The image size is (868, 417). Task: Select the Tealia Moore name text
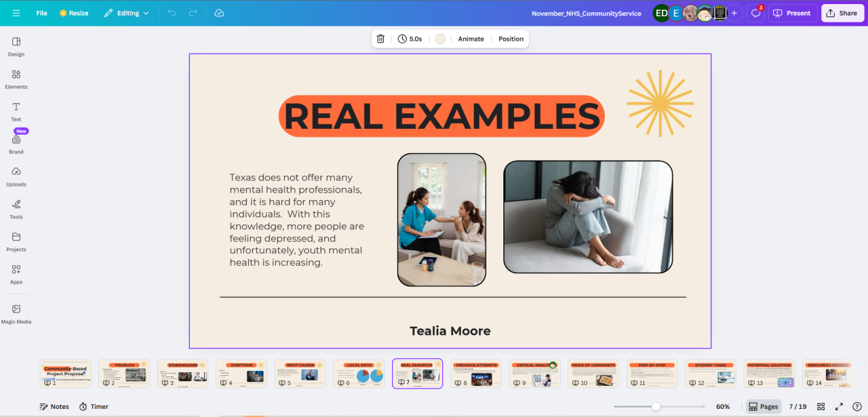tap(450, 331)
